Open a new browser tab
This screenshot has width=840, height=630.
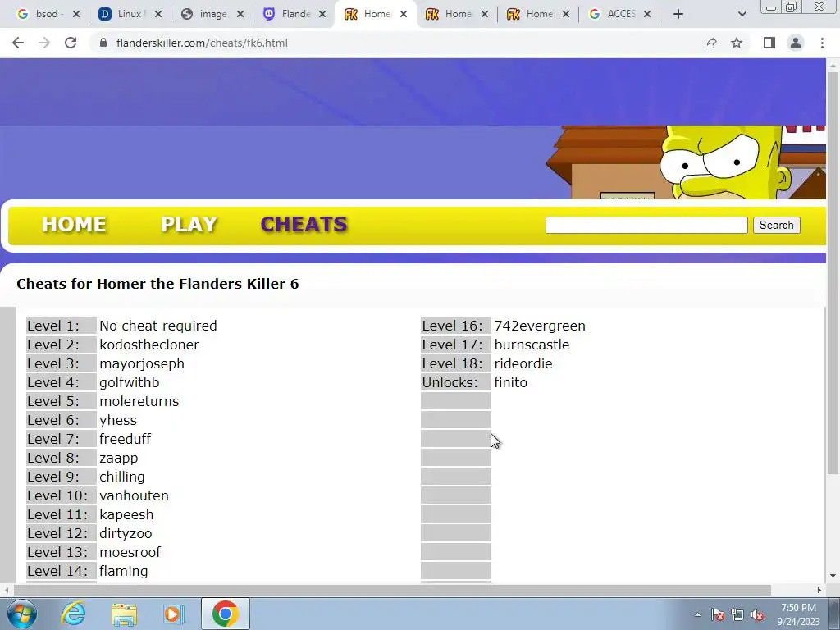pos(678,14)
